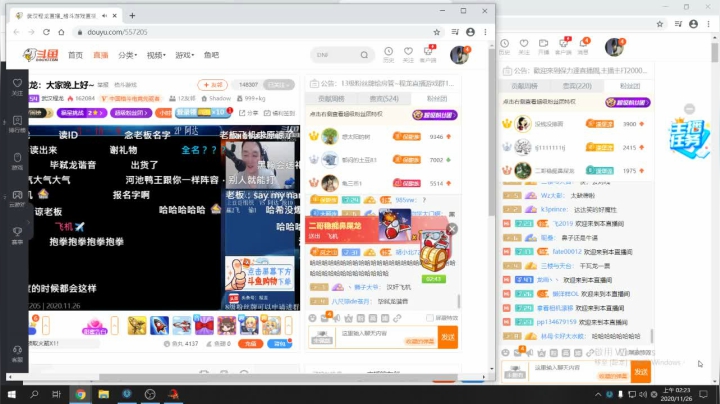
Task: Close the 飞机 gift notification popup
Action: pyautogui.click(x=452, y=229)
